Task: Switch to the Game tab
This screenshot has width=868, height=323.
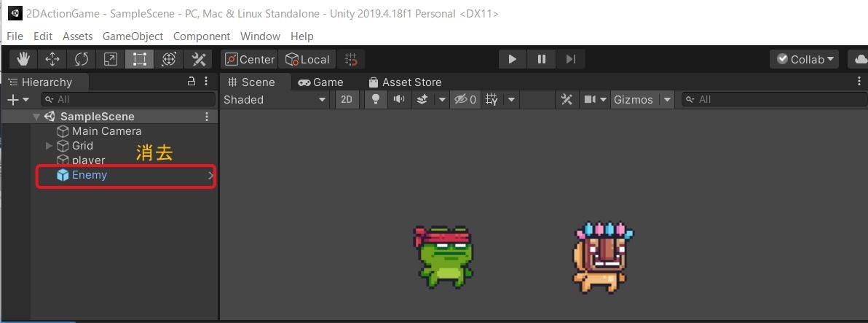Action: coord(320,82)
